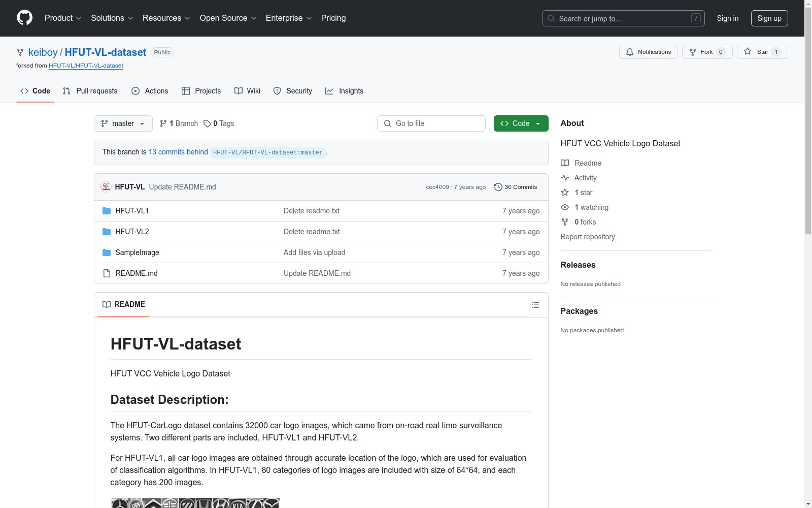The width and height of the screenshot is (812, 508).
Task: Select the Code tab
Action: click(36, 91)
